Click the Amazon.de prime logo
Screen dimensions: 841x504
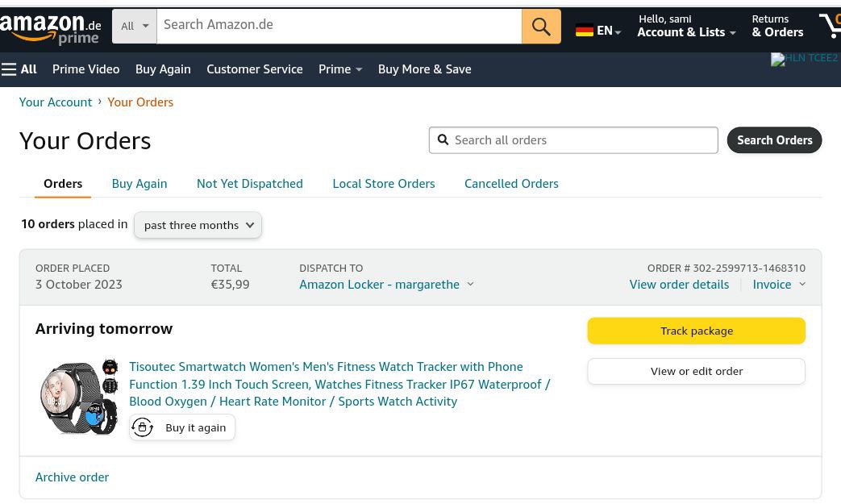(x=50, y=29)
